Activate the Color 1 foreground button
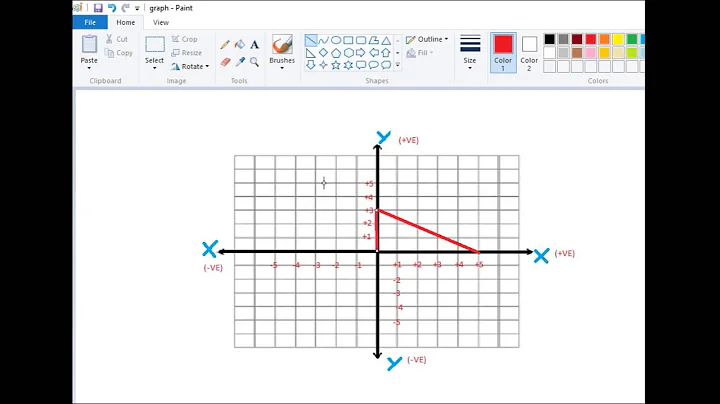The width and height of the screenshot is (720, 404). point(503,52)
